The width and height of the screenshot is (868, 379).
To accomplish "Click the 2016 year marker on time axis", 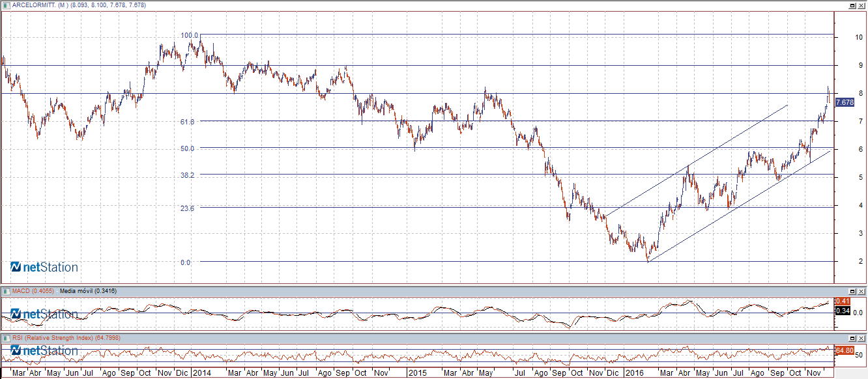I will point(633,374).
